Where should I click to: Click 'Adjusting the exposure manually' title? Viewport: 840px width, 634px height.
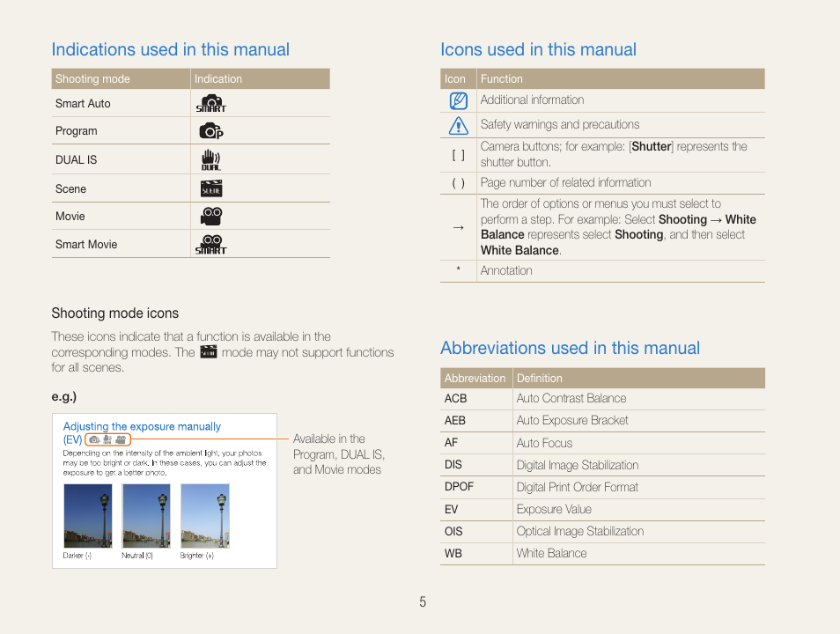(142, 426)
